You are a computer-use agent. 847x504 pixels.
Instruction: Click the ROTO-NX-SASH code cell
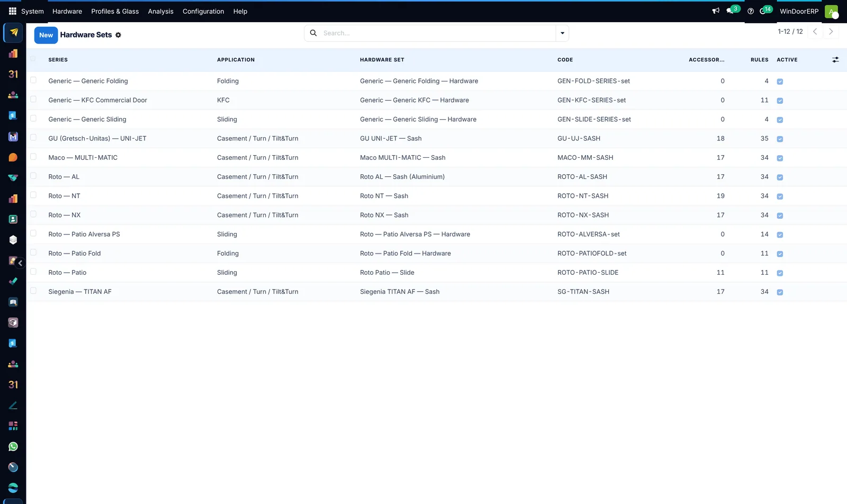[583, 215]
